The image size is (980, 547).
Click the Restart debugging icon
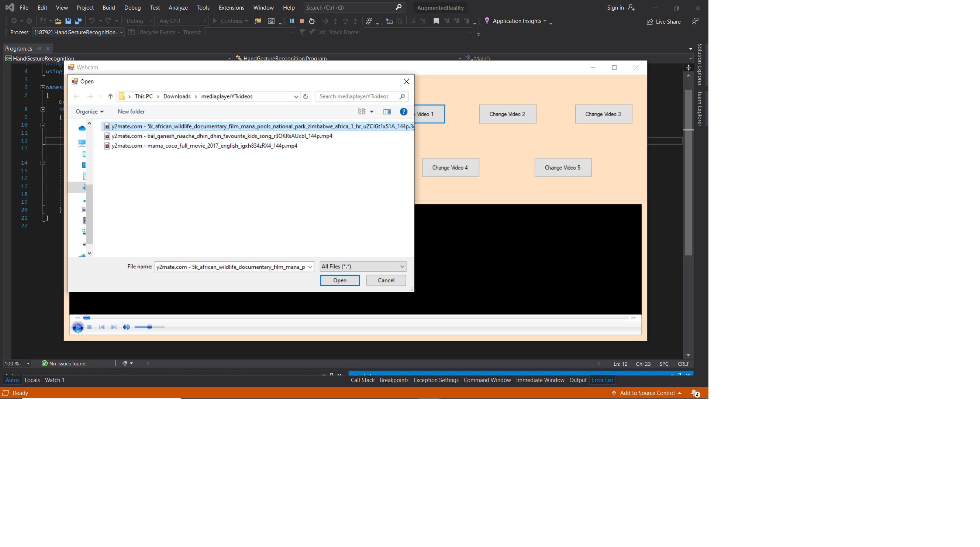(x=311, y=21)
